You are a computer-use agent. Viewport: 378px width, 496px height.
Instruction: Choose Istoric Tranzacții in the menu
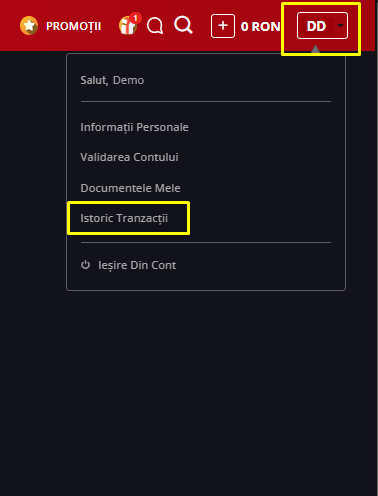pos(124,218)
